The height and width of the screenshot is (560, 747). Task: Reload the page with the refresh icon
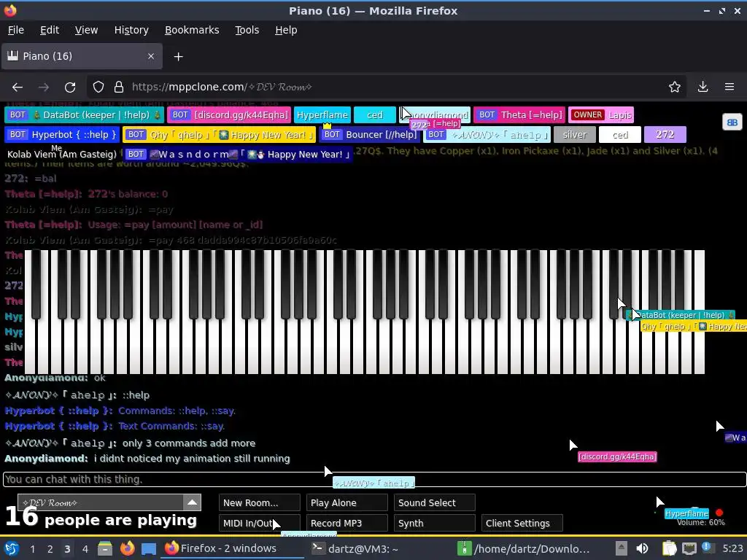70,87
